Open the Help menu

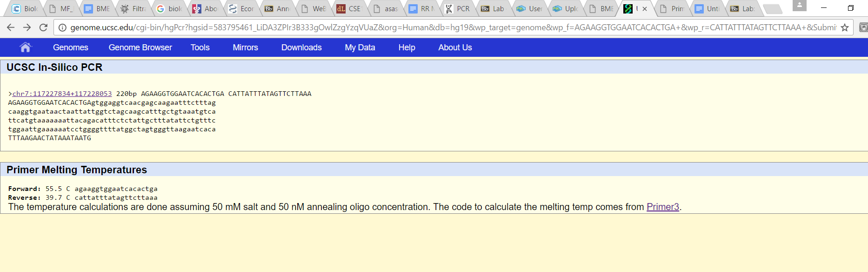tap(407, 48)
